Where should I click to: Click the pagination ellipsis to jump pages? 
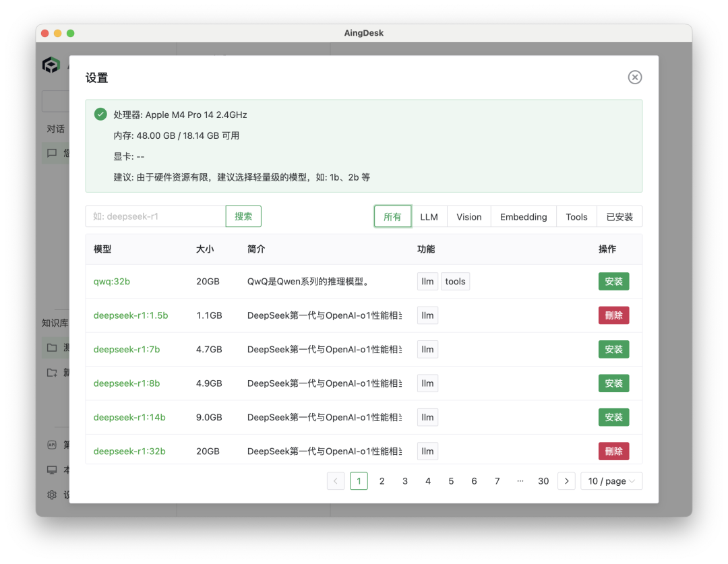pos(520,481)
